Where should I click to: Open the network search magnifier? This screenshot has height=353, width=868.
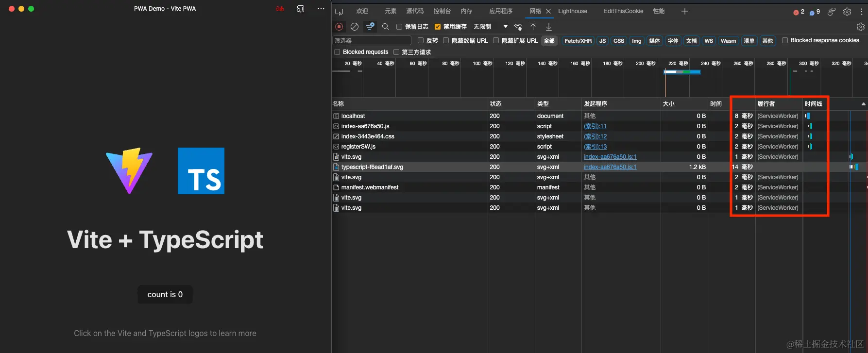click(x=386, y=27)
